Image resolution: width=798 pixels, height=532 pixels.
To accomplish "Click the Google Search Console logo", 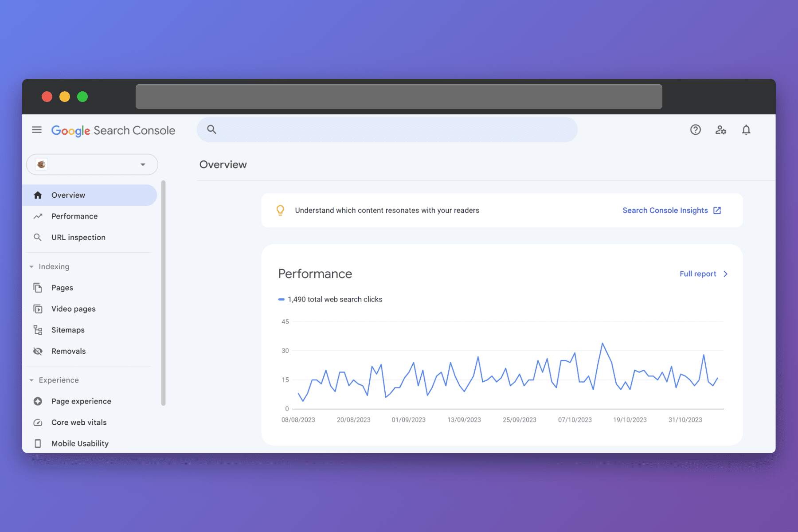I will [x=113, y=130].
